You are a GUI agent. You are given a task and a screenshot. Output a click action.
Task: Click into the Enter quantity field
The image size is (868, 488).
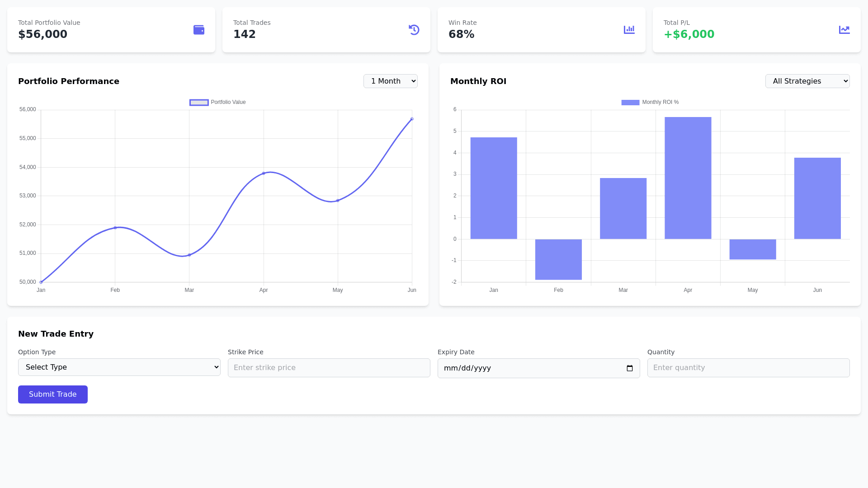coord(748,368)
